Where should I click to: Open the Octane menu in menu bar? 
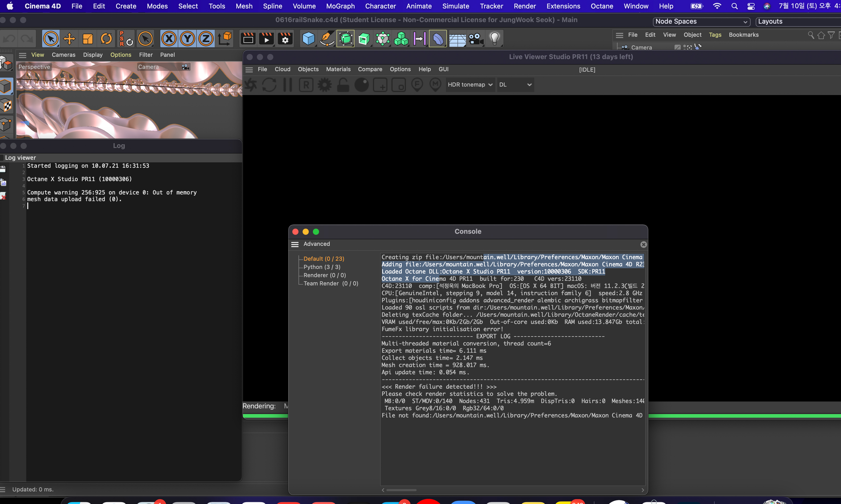tap(602, 6)
